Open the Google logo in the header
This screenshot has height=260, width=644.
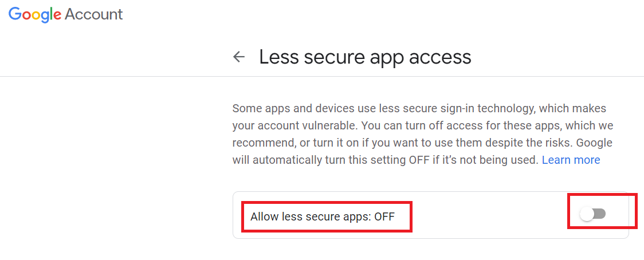tap(35, 14)
